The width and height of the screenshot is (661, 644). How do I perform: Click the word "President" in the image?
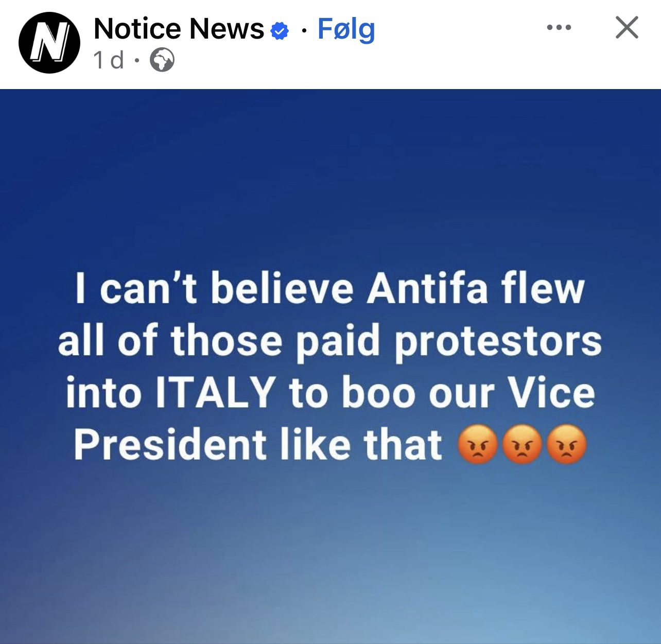[x=170, y=445]
